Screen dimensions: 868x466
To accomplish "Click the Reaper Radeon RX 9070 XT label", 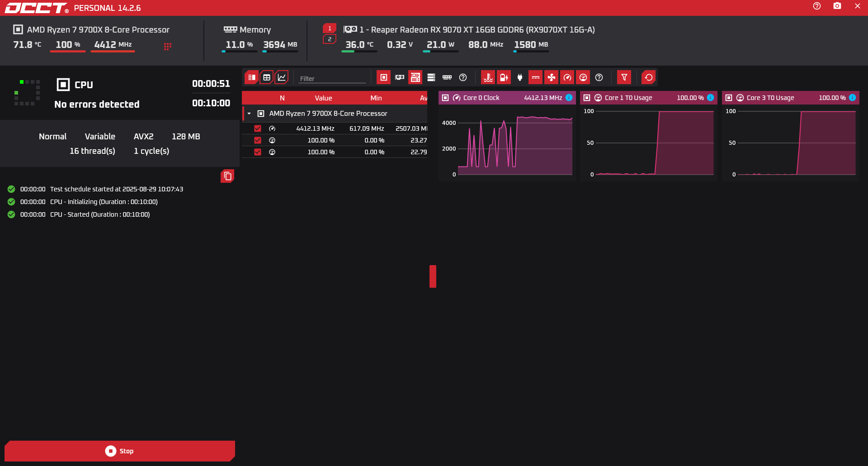I will point(477,29).
